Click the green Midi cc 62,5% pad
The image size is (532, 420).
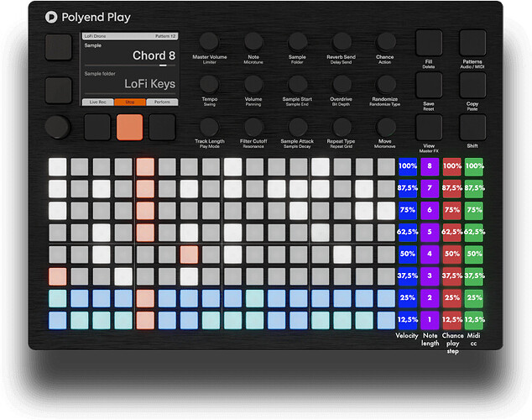474,232
